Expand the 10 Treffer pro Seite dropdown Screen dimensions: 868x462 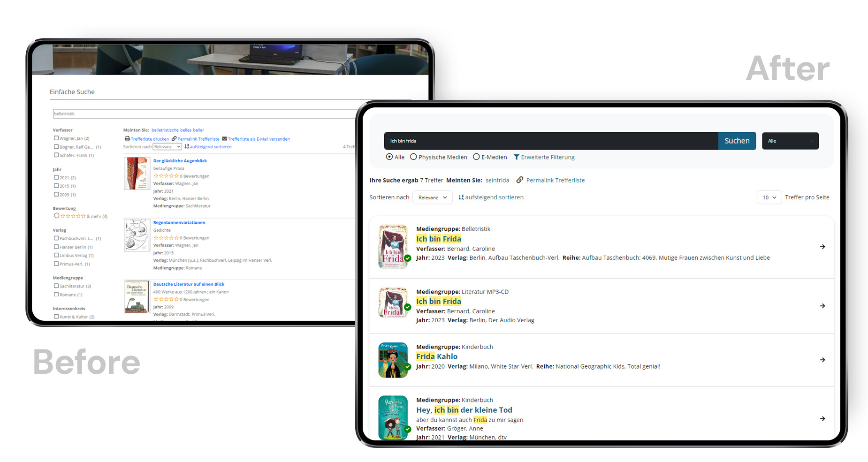tap(769, 197)
